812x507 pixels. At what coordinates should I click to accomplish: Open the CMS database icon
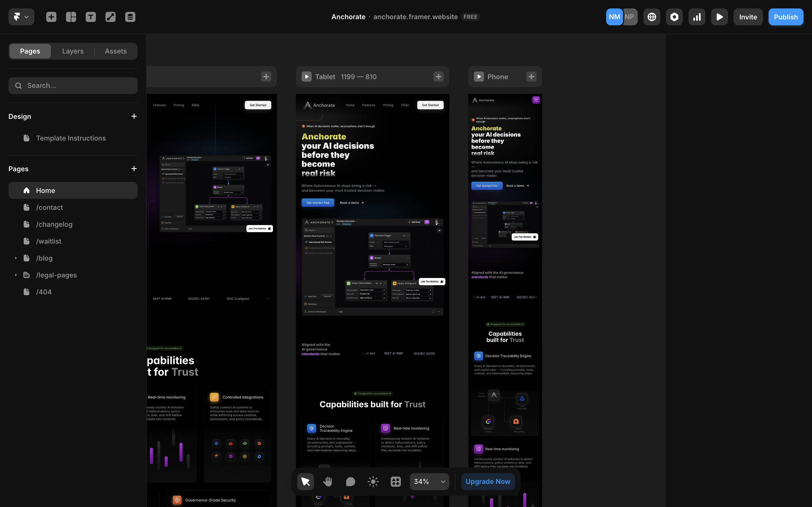click(x=130, y=17)
